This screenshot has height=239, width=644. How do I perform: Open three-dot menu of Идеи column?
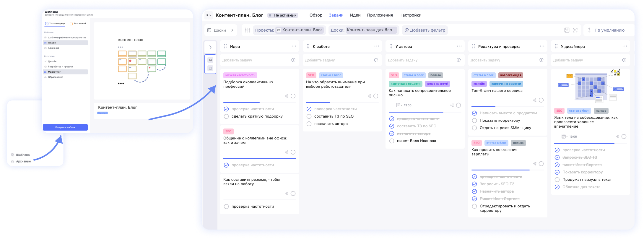pos(294,46)
